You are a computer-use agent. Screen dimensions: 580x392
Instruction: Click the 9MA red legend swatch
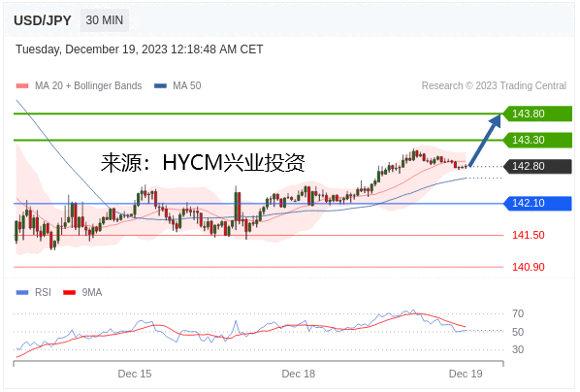coord(69,293)
